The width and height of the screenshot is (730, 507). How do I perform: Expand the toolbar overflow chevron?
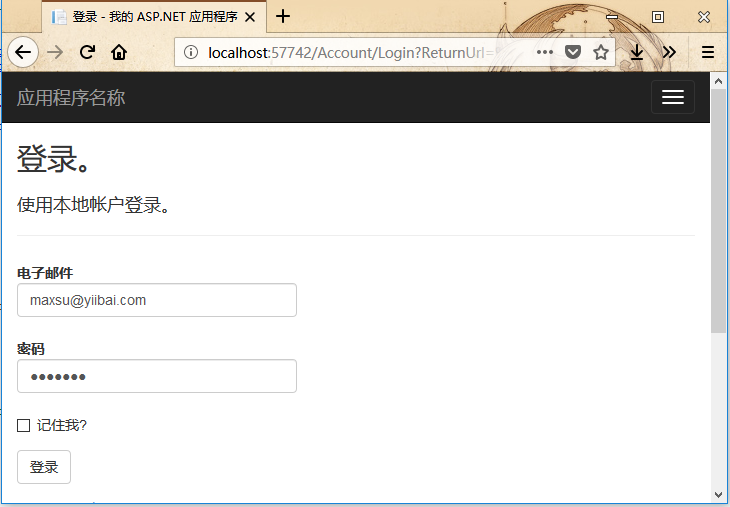[669, 52]
